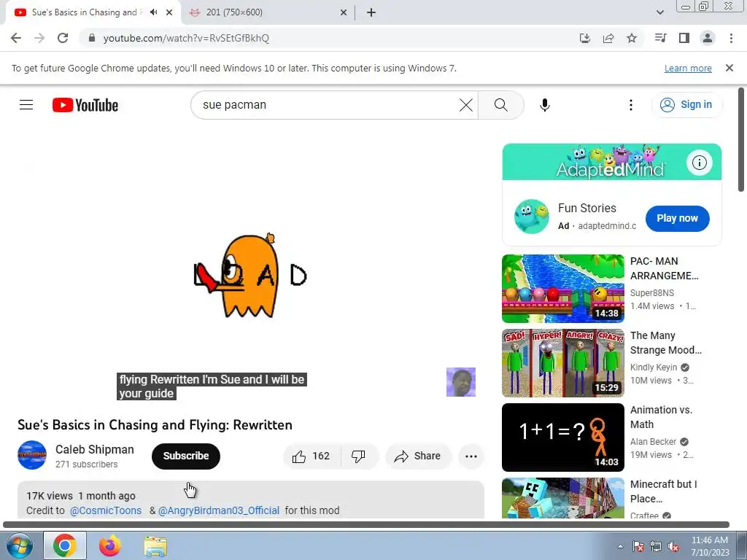Image resolution: width=747 pixels, height=560 pixels.
Task: Click the Alan Becker channel name
Action: [653, 441]
